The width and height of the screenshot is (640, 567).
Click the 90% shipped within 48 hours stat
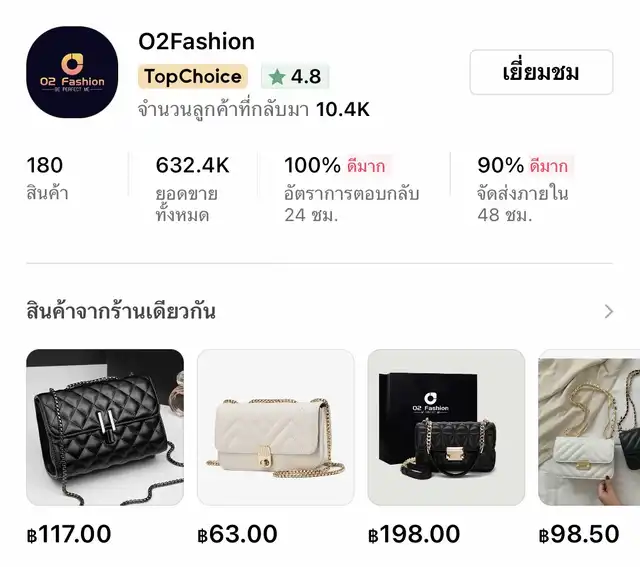pos(526,189)
